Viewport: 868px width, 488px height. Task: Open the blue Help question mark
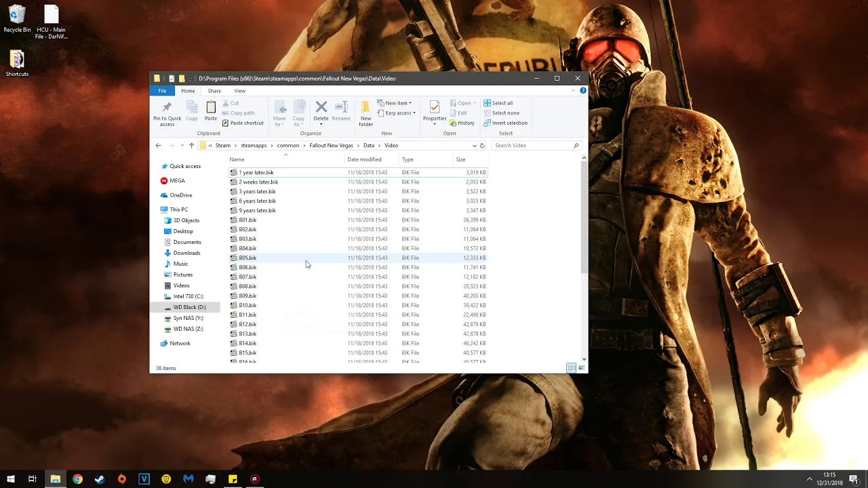(x=583, y=90)
